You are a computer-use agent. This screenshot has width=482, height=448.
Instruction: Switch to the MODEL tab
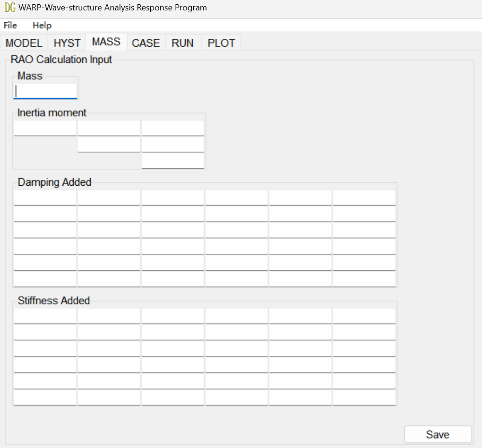click(24, 43)
